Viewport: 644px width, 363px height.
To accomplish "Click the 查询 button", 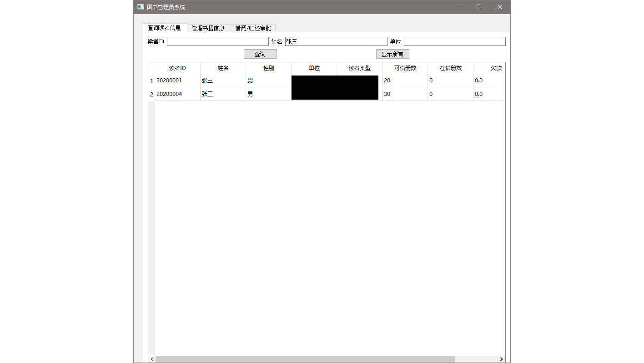I will tap(260, 54).
